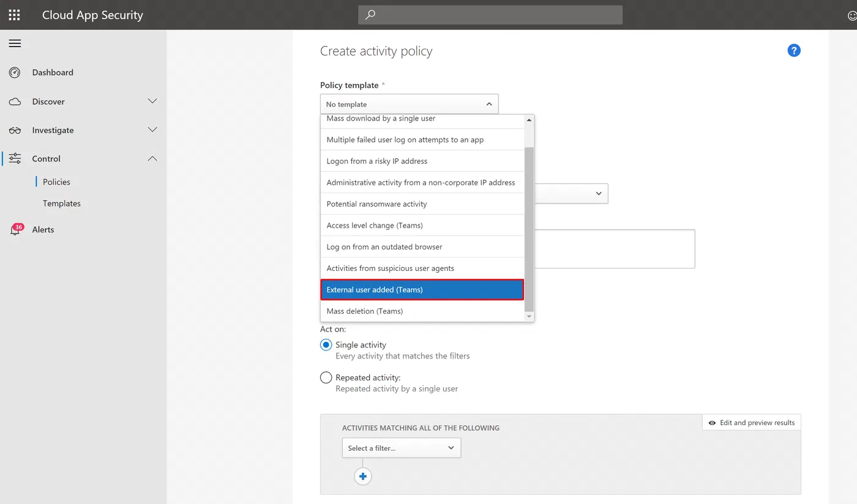This screenshot has width=857, height=504.
Task: Focus the top search input field
Action: [490, 15]
